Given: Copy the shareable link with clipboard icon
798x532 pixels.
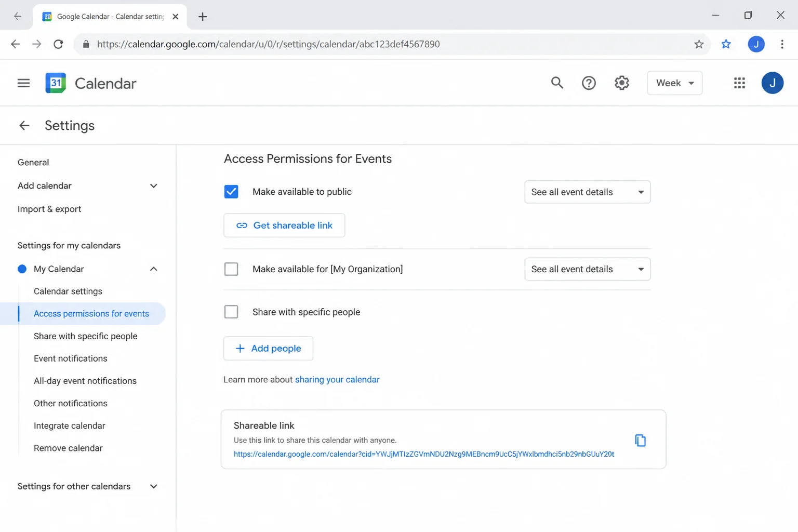Looking at the screenshot, I should (641, 441).
